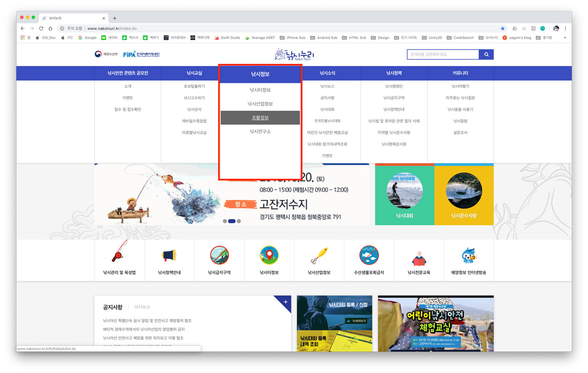Select the middle banner carousel indicator

tap(232, 221)
